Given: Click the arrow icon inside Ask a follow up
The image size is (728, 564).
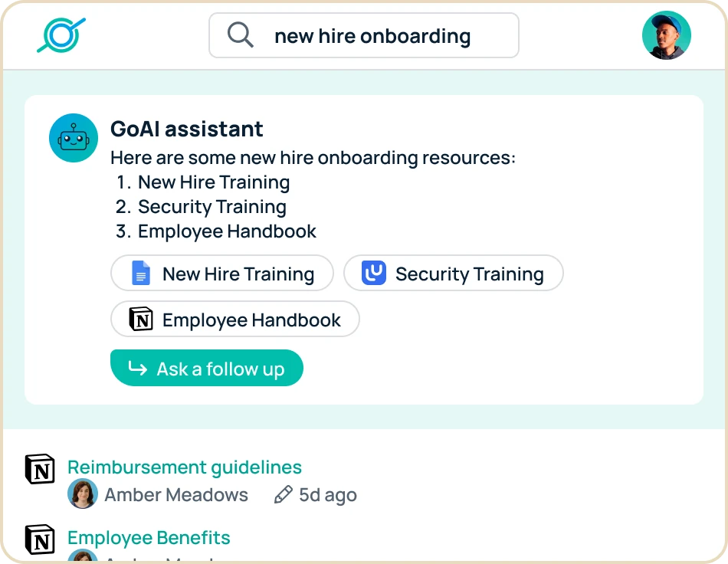Looking at the screenshot, I should pyautogui.click(x=136, y=368).
